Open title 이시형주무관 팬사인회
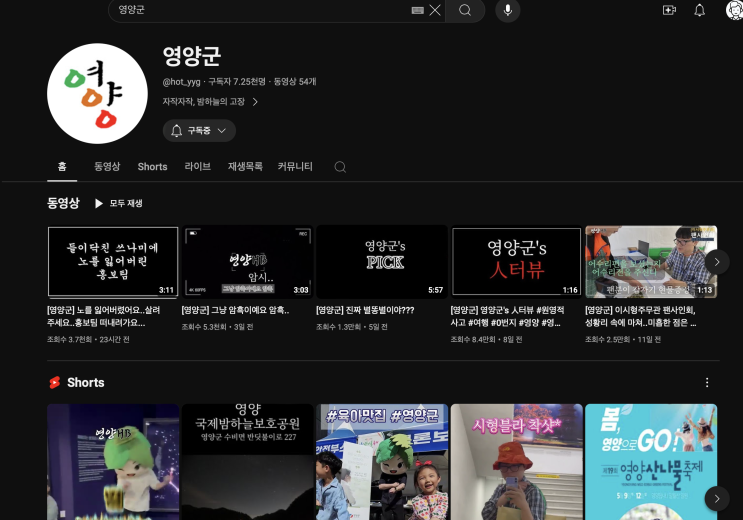Image resolution: width=743 pixels, height=520 pixels. tap(641, 316)
